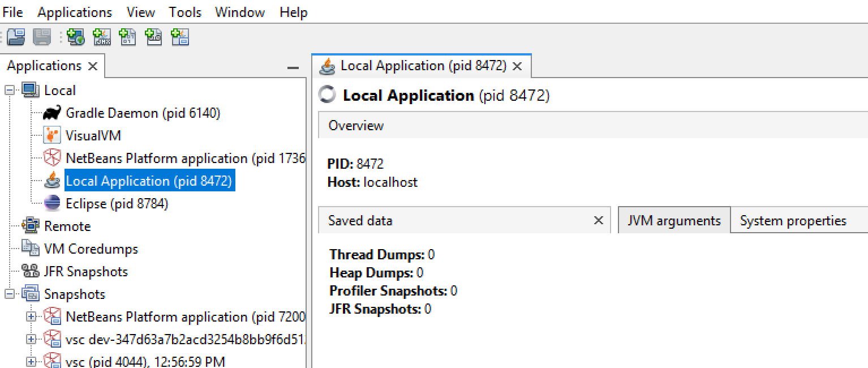
Task: Click the Add Remote Host toolbar icon
Action: (75, 37)
